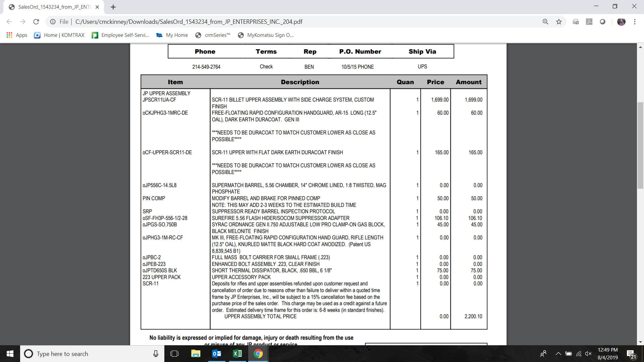The width and height of the screenshot is (644, 362).
Task: Open the Chrome three-dot menu
Action: 635,22
